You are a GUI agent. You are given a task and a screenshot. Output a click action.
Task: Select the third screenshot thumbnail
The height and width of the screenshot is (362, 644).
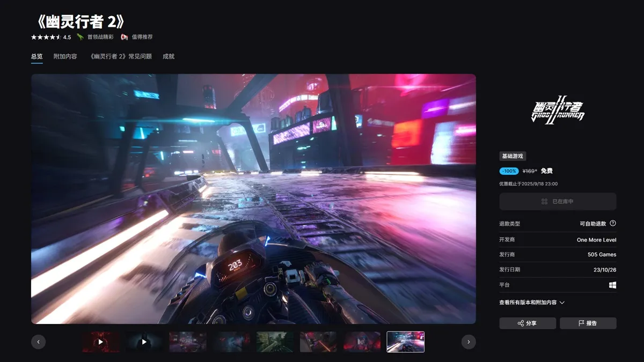[x=188, y=342]
